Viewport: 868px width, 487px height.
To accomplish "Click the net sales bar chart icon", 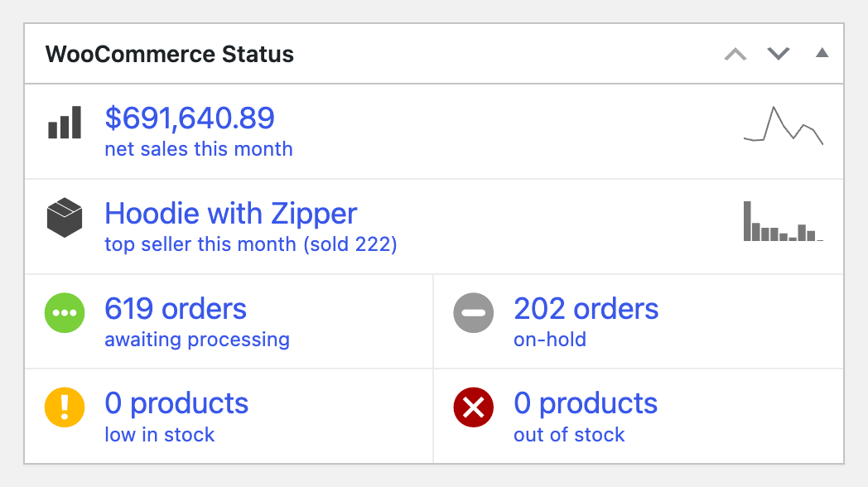I will (x=65, y=123).
